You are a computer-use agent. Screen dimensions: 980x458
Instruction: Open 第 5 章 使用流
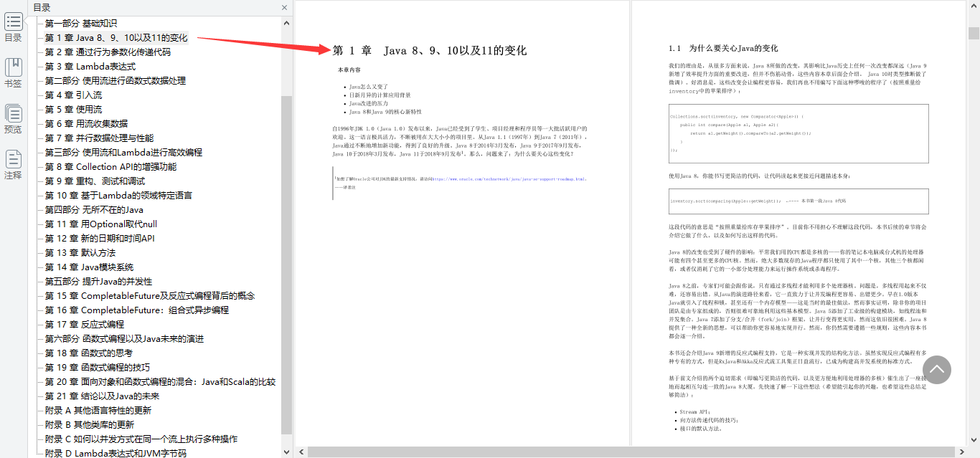click(73, 109)
